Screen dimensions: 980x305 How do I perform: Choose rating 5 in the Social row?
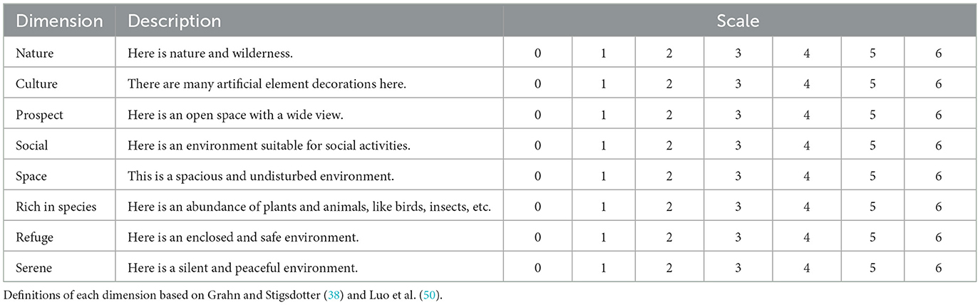click(x=873, y=145)
